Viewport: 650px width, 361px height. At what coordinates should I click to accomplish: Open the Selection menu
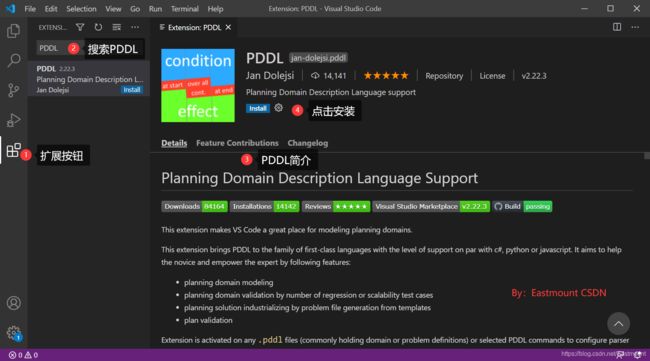(x=81, y=9)
